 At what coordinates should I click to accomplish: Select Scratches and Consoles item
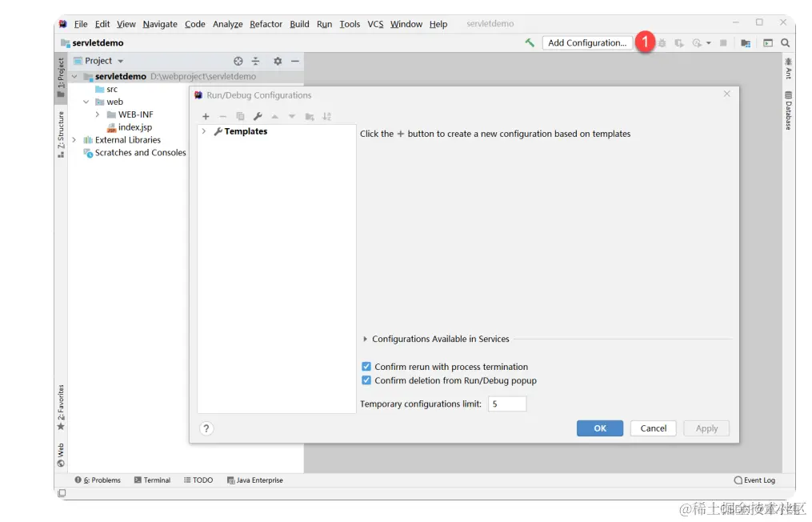pyautogui.click(x=134, y=153)
